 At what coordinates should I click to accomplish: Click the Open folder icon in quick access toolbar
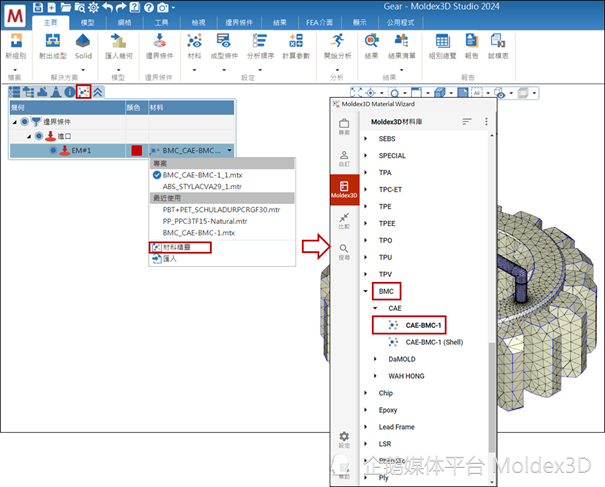pos(66,7)
